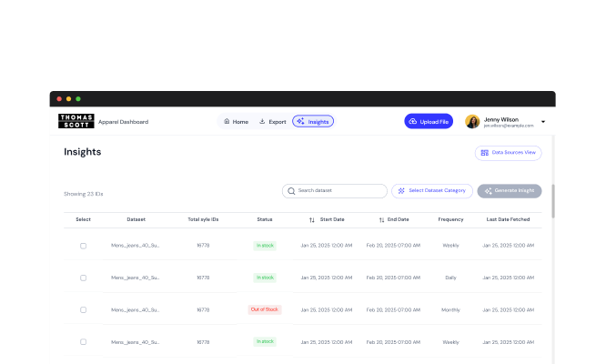Image resolution: width=606 pixels, height=364 pixels.
Task: Click the Home icon in navigation
Action: point(227,121)
